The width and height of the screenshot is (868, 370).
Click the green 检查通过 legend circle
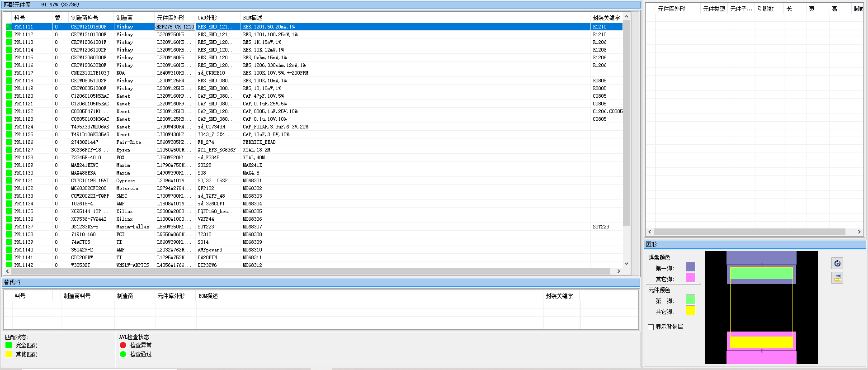coord(123,354)
